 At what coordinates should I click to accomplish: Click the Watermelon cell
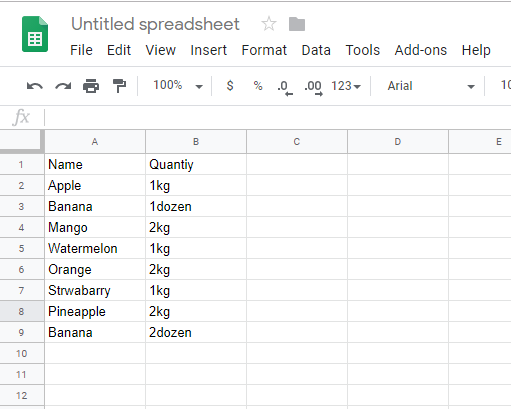click(x=95, y=248)
